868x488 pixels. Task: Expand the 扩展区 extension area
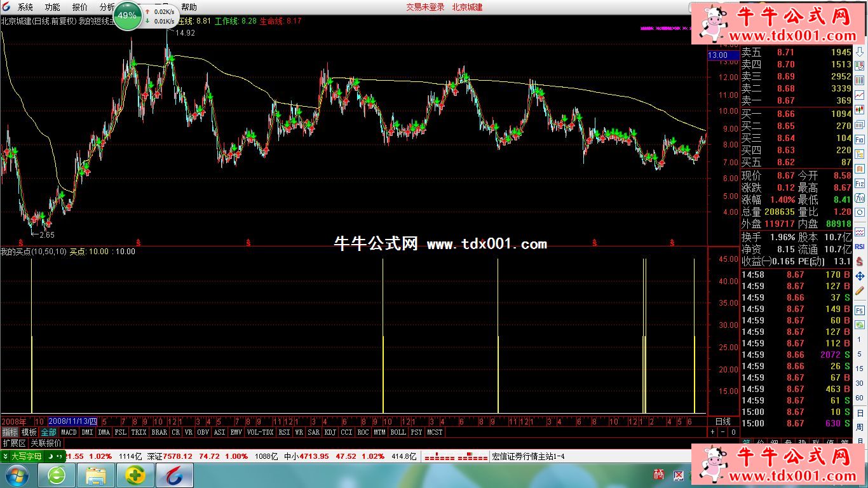pos(14,443)
